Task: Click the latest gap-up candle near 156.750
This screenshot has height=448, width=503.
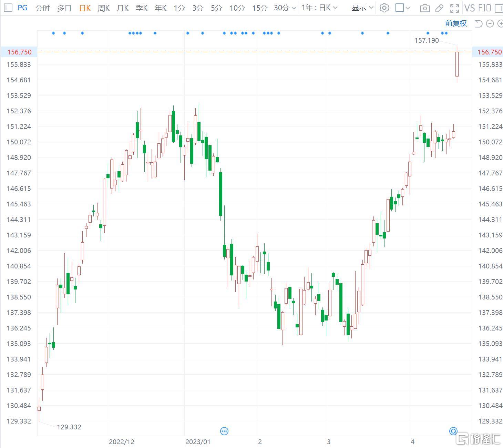Action: click(x=457, y=64)
